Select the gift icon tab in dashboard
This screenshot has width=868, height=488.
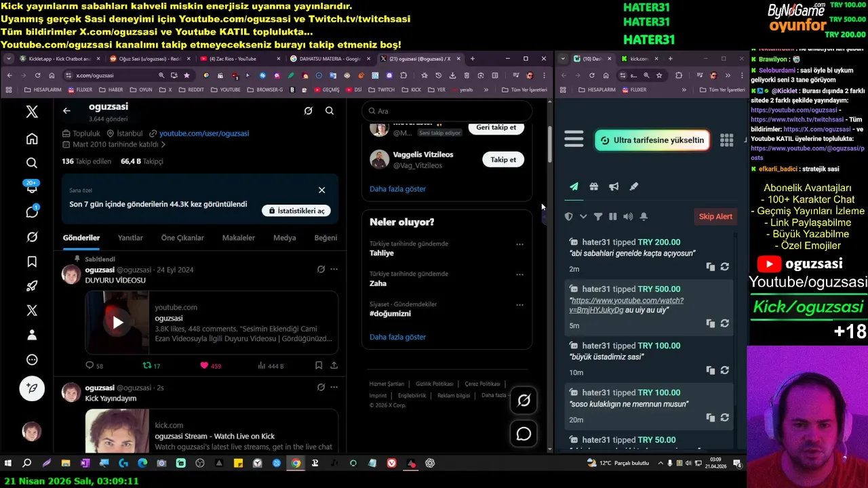tap(594, 186)
